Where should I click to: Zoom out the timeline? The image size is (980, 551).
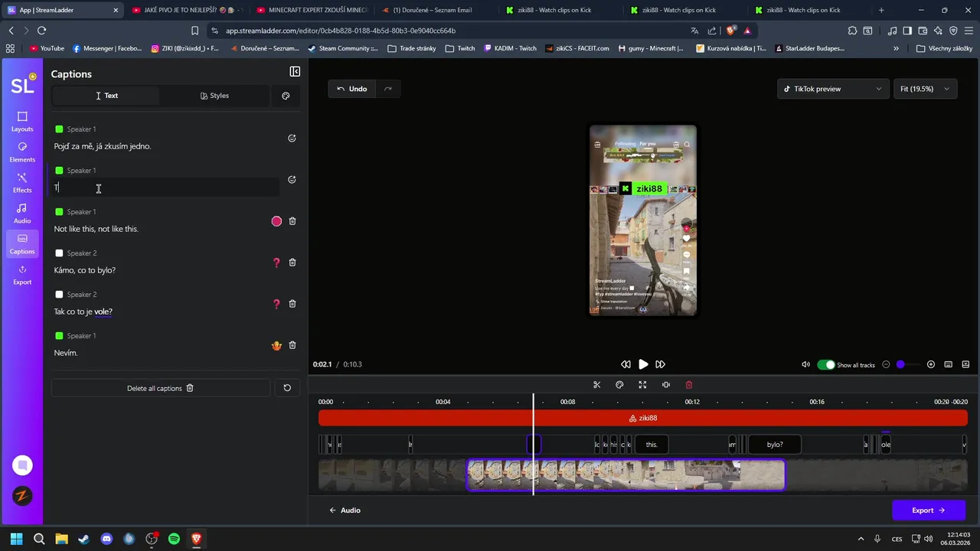tap(886, 365)
